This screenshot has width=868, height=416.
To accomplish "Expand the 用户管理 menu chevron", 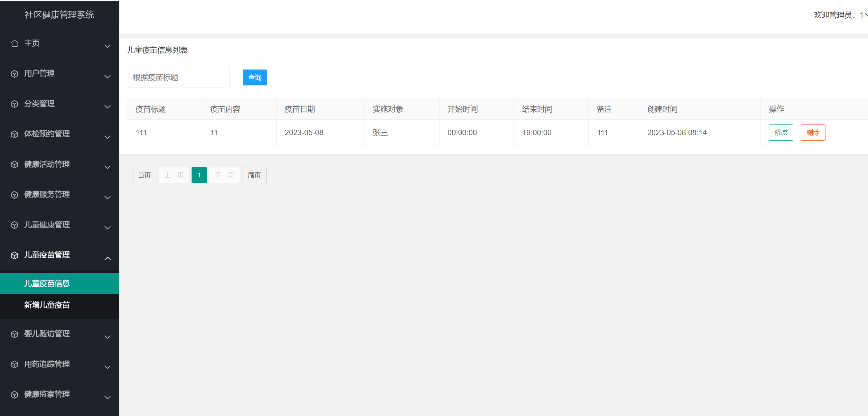I will [x=107, y=76].
